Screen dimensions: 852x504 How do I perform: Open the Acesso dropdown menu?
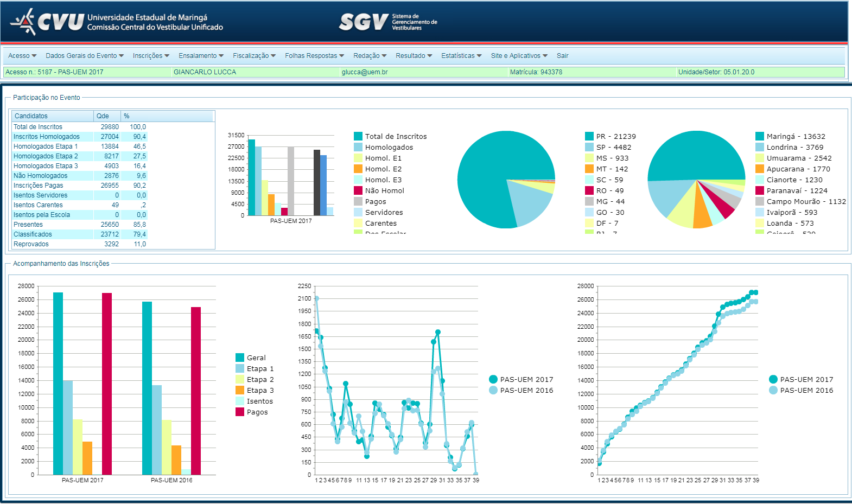pyautogui.click(x=22, y=56)
